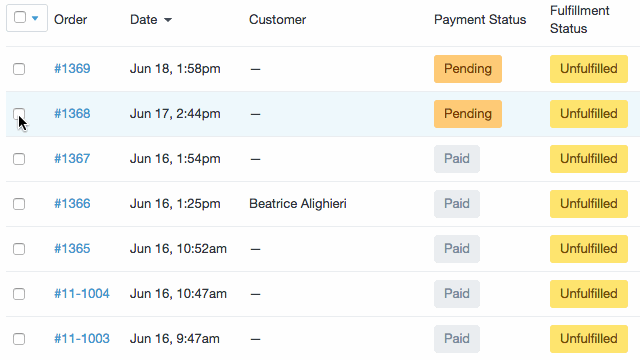Select the checkbox for order #1367
This screenshot has width=640, height=360.
pyautogui.click(x=19, y=159)
